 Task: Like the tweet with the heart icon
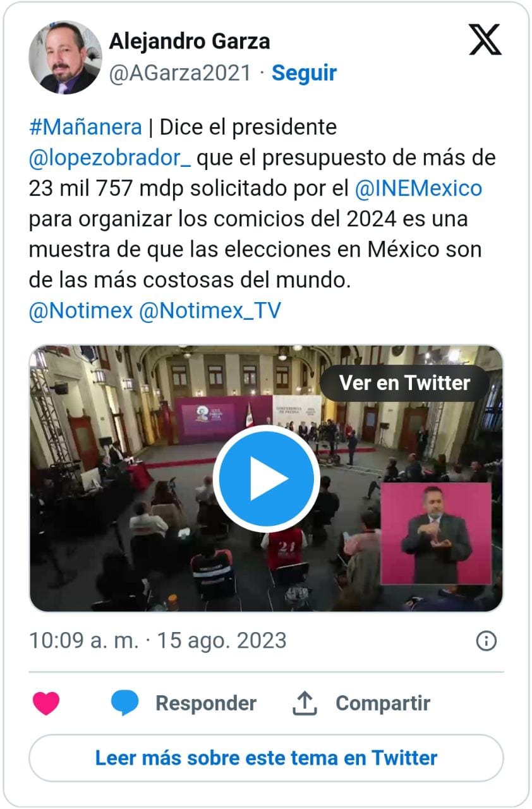(x=46, y=703)
